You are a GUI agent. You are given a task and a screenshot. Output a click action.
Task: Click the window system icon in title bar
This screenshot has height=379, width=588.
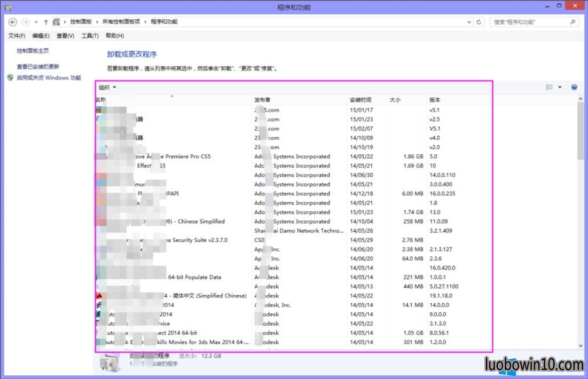[8, 7]
